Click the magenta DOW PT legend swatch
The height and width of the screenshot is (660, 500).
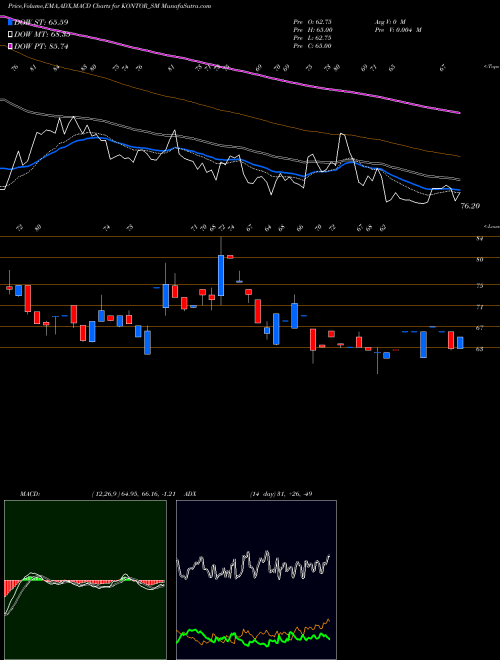click(10, 46)
